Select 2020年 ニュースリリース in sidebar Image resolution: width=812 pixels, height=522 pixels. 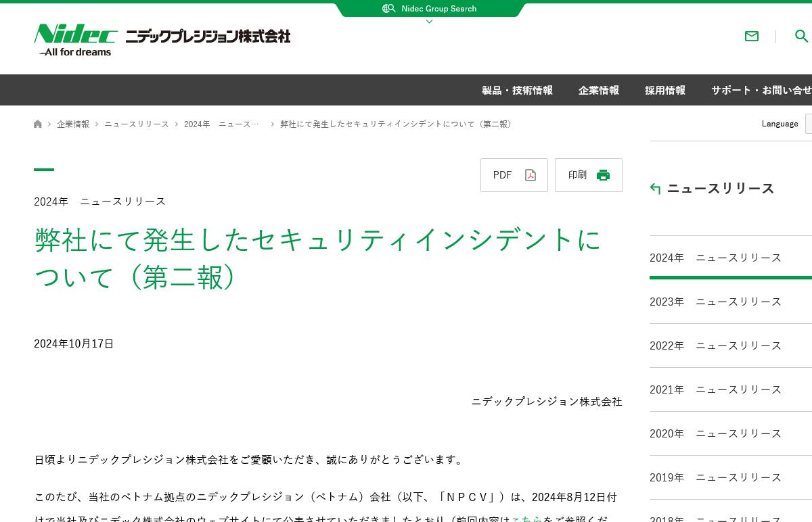731,433
